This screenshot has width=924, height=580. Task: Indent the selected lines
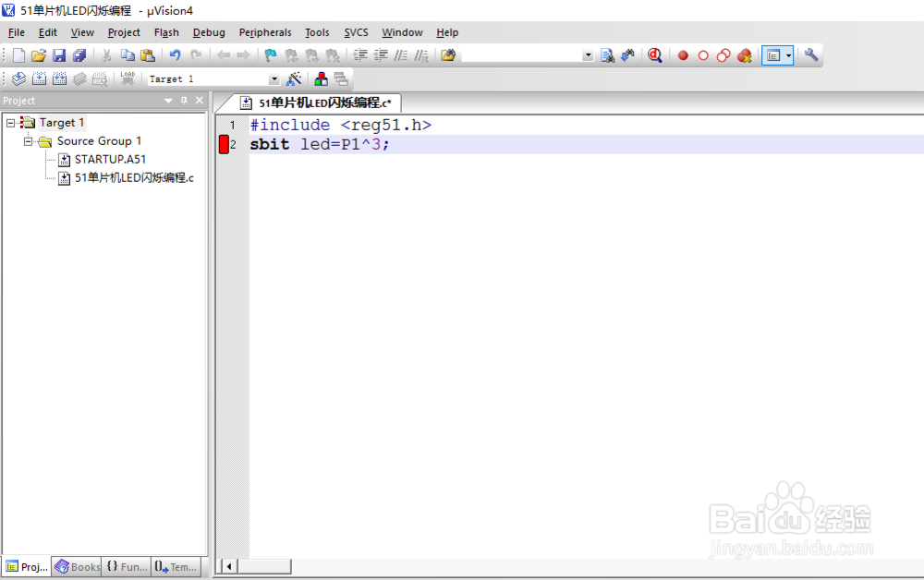[x=360, y=55]
